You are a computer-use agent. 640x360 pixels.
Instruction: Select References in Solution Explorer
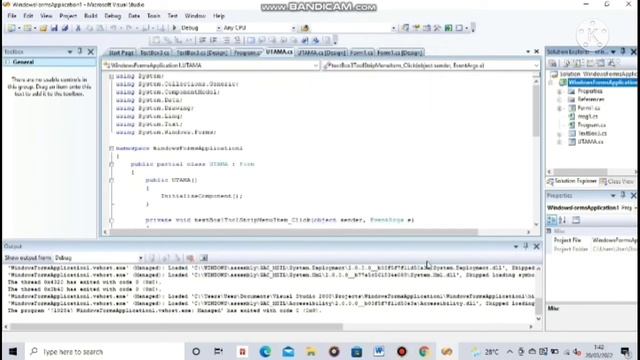click(x=591, y=100)
